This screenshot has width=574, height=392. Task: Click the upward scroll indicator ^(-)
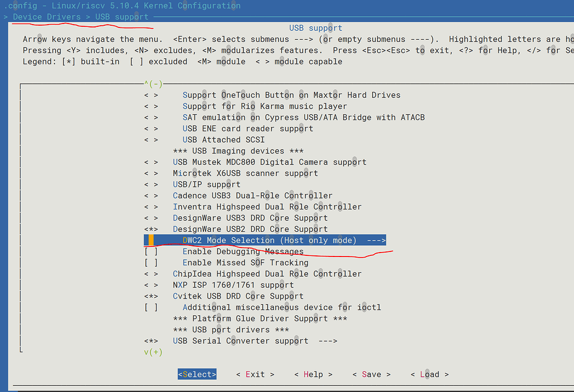(152, 83)
